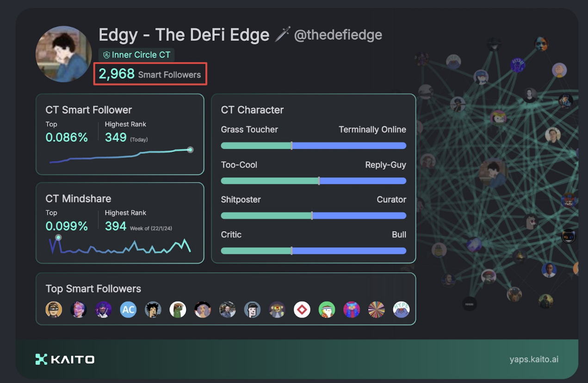
Task: Select the red diamond logo follower avatar
Action: click(302, 309)
